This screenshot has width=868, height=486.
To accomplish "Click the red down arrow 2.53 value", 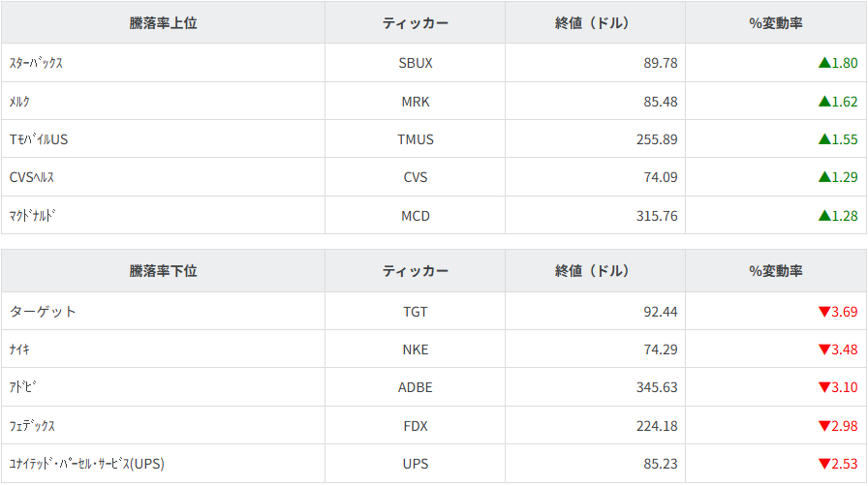I will coord(838,464).
